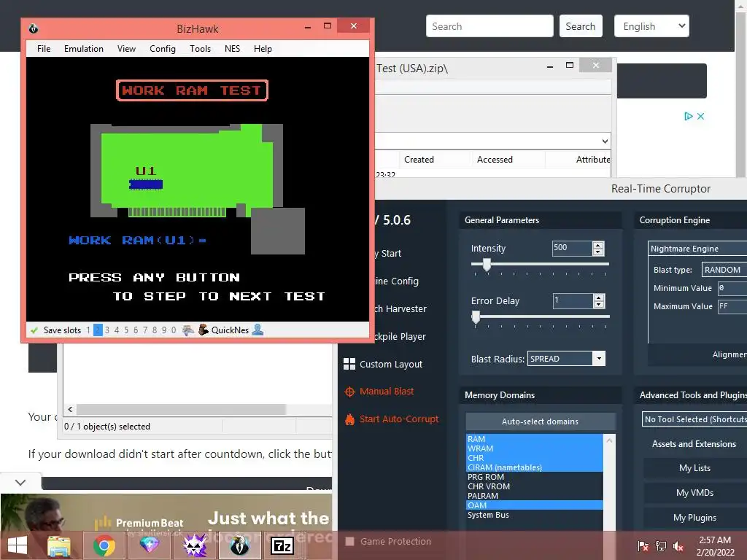Click the collapse chevron above the ad banner

click(x=20, y=483)
